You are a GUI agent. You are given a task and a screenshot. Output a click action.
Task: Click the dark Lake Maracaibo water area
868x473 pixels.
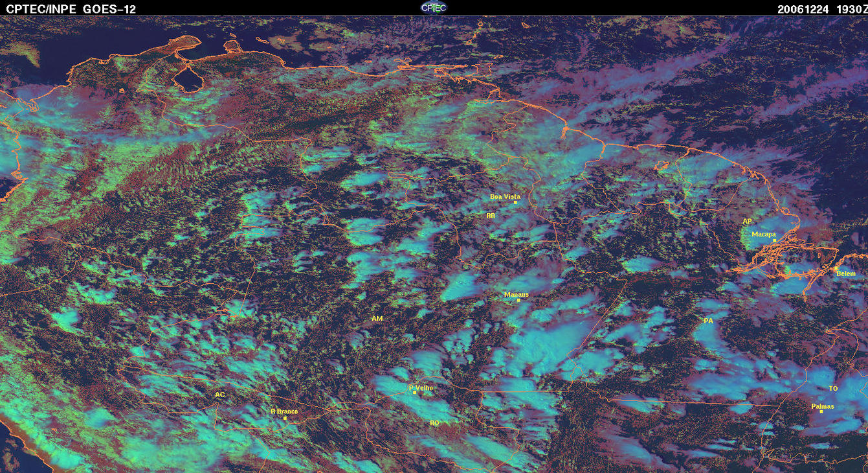189,80
